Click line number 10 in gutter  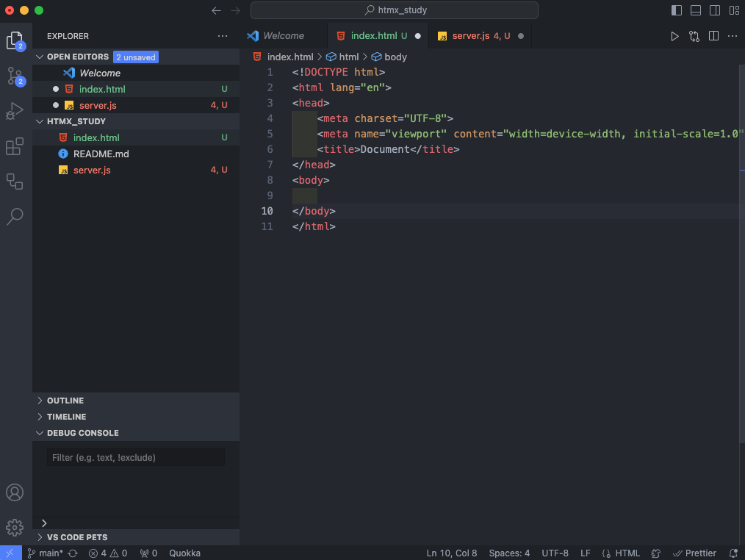[267, 211]
